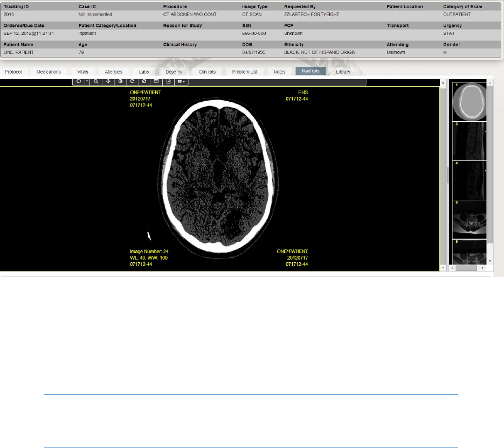Click the 'EHS' overlay text in viewer
Image resolution: width=504 pixels, height=448 pixels.
(303, 92)
